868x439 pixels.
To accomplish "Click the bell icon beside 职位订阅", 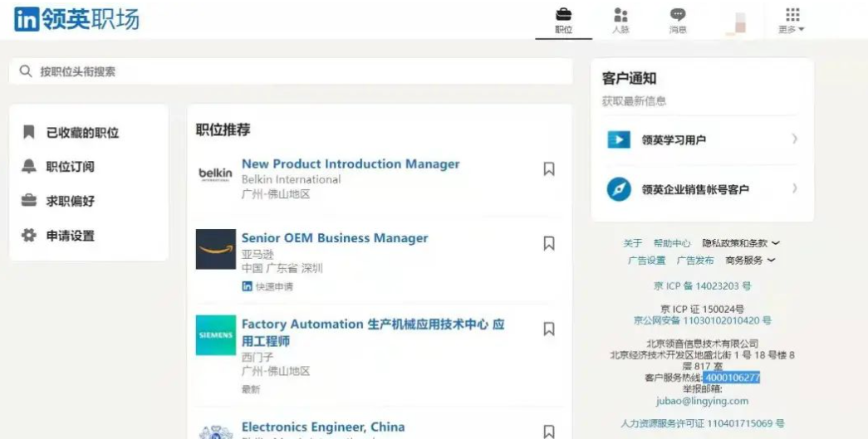I will click(x=29, y=166).
